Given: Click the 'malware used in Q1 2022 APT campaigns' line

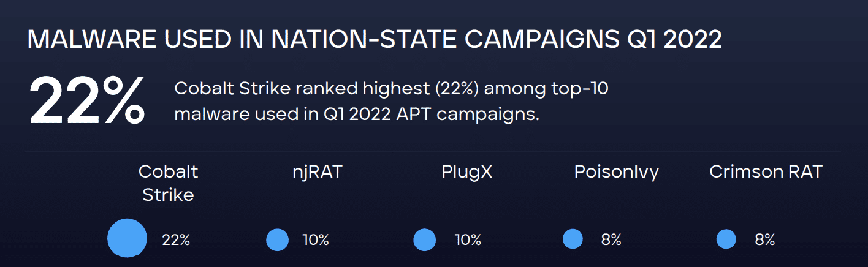Looking at the screenshot, I should coord(357,115).
